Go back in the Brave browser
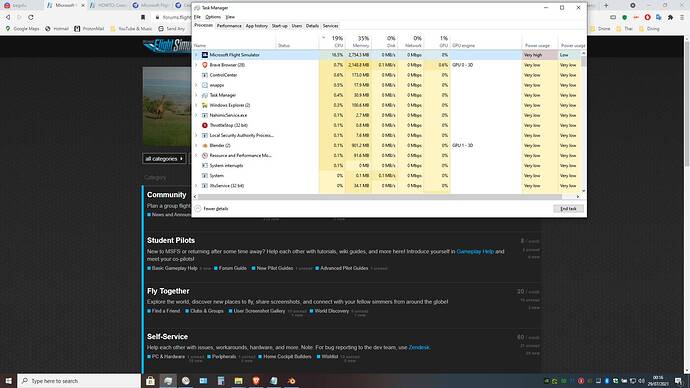This screenshot has height=388, width=690. point(8,17)
